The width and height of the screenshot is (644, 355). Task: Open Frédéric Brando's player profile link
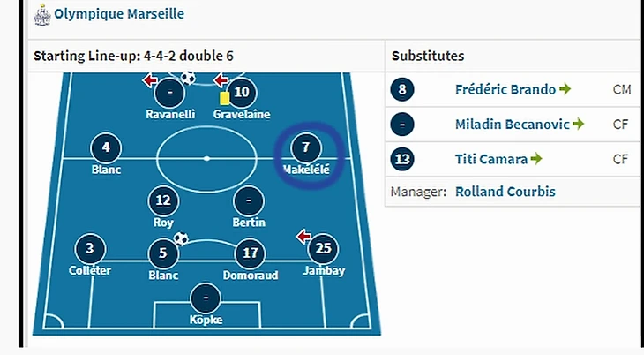click(x=505, y=89)
